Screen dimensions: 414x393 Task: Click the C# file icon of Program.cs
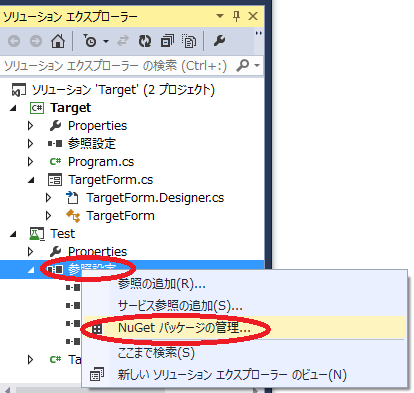point(55,162)
